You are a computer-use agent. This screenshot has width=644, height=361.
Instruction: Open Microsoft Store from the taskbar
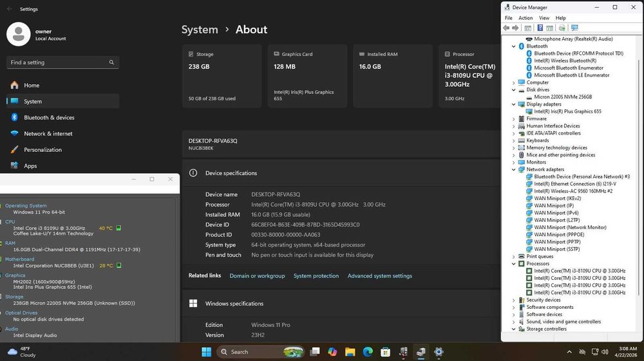tap(385, 351)
